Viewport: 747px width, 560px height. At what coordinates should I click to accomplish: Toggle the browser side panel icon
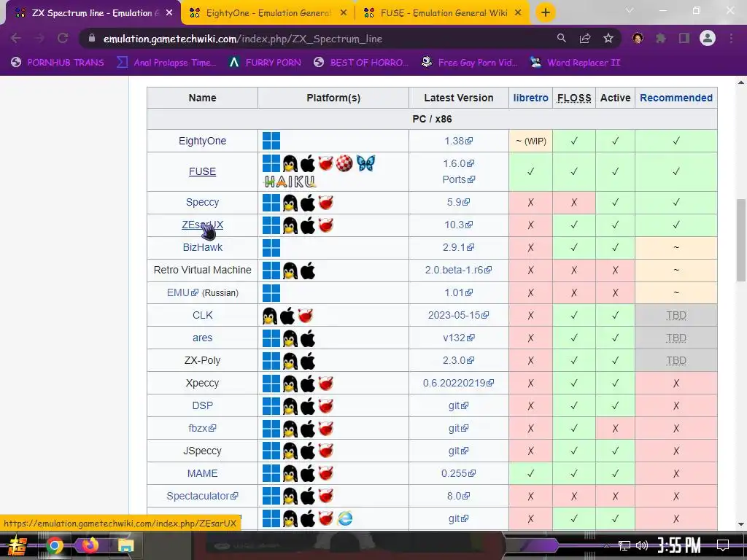point(684,38)
